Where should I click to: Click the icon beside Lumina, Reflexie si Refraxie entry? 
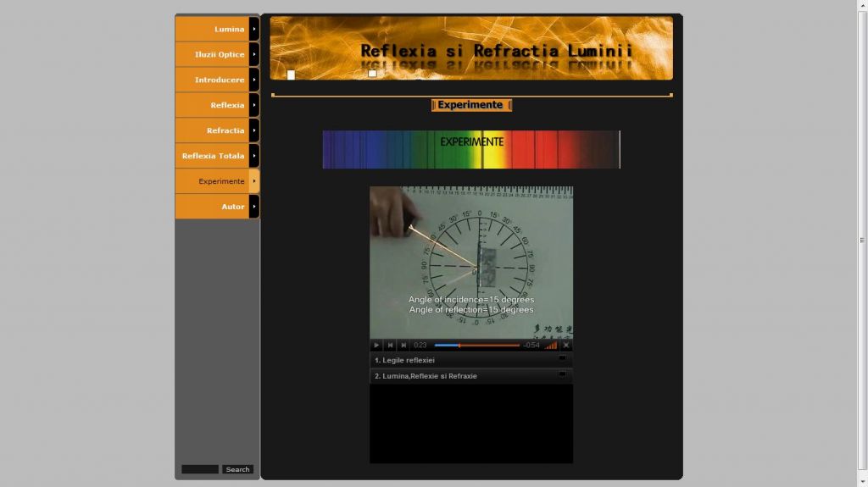(x=561, y=374)
